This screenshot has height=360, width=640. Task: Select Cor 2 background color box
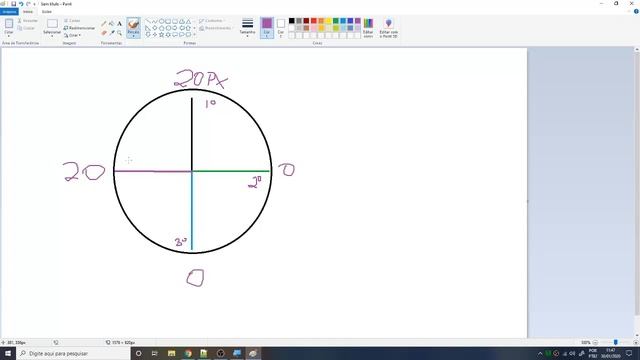[281, 28]
